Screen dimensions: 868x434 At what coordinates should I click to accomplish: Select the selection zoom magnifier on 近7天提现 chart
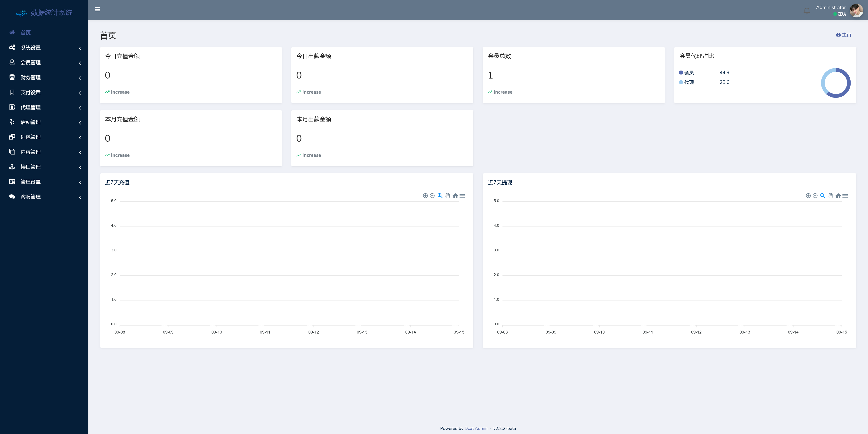[823, 196]
